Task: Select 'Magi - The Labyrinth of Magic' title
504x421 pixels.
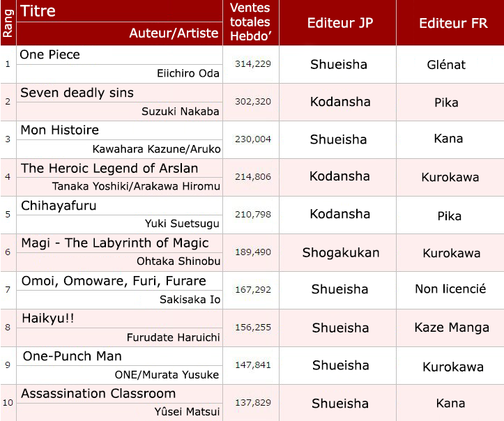Action: pyautogui.click(x=115, y=243)
